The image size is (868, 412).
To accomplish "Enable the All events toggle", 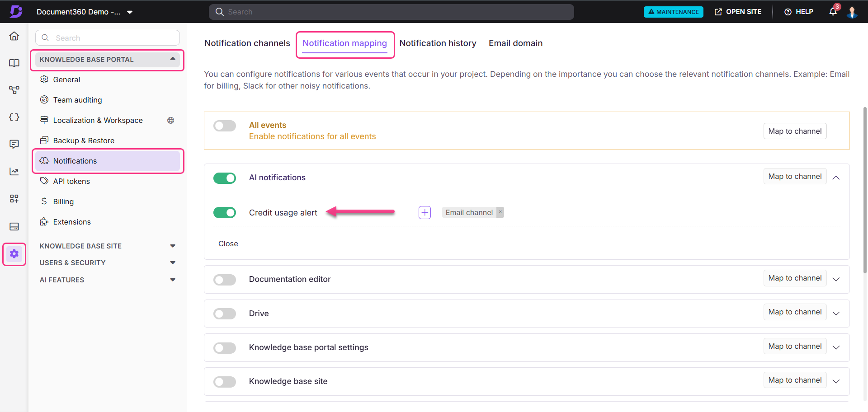I will [x=225, y=126].
